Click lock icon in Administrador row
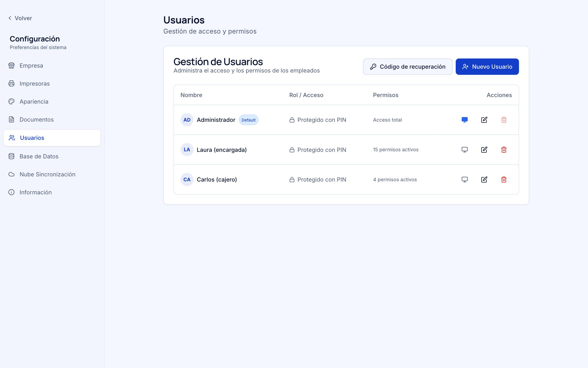588x368 pixels. click(x=292, y=120)
